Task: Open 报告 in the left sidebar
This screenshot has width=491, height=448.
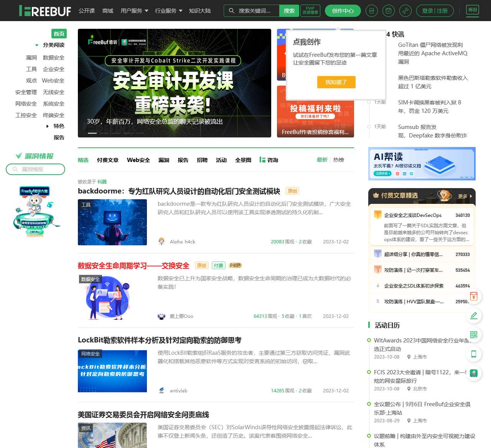Action: pos(59,137)
